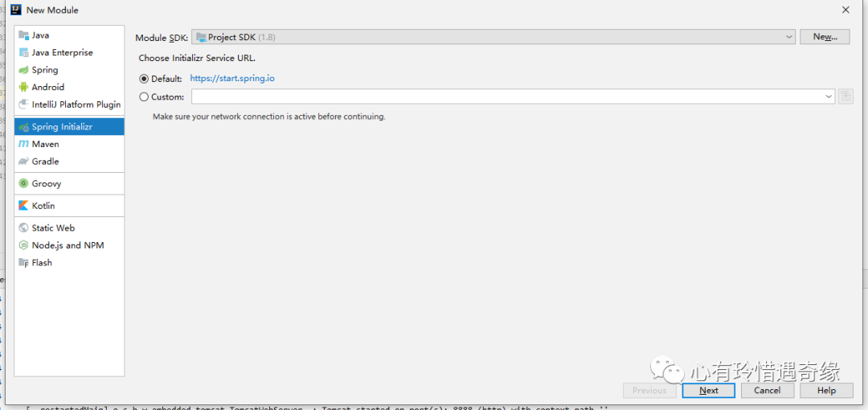Click the Android robot icon
Screen dimensions: 868x410
(23, 87)
